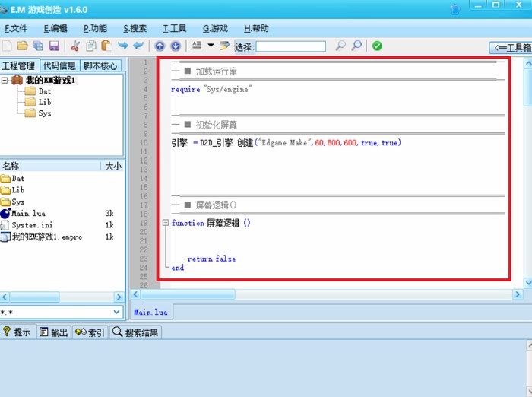The width and height of the screenshot is (532, 397).
Task: Click the green checkmark icon
Action: (x=377, y=46)
